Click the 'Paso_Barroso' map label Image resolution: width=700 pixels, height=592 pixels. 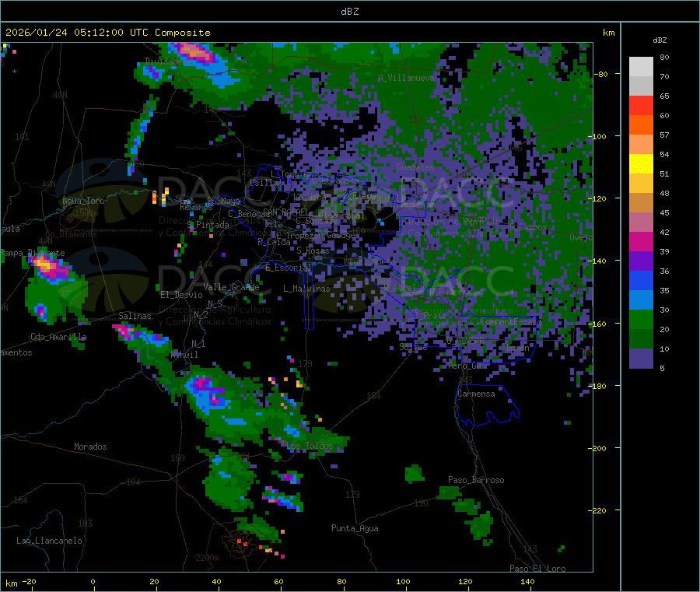point(476,480)
